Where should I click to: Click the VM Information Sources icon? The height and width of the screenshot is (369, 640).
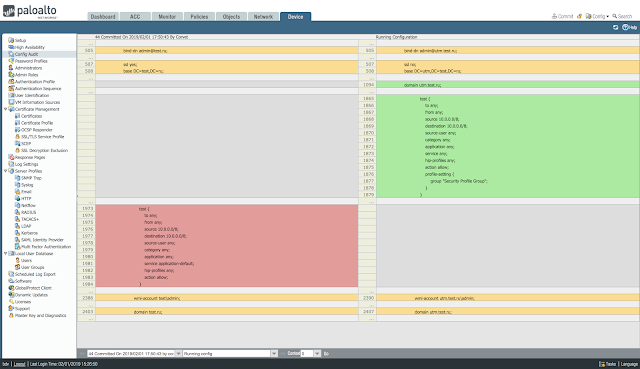point(11,102)
